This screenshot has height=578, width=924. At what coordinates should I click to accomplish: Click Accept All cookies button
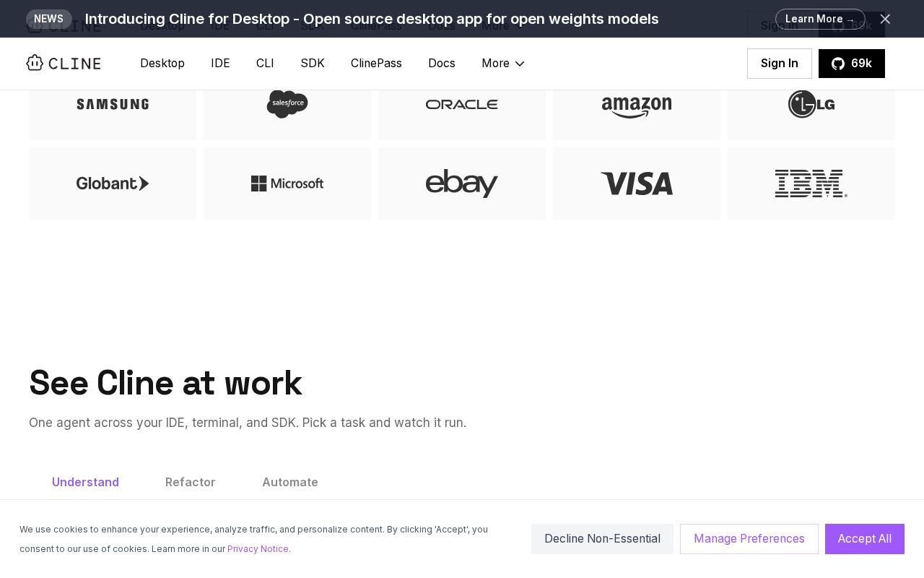pos(865,539)
